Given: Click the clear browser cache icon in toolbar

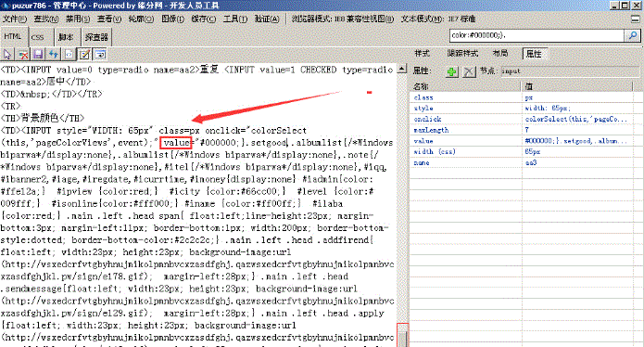Looking at the screenshot, I should coord(23,54).
